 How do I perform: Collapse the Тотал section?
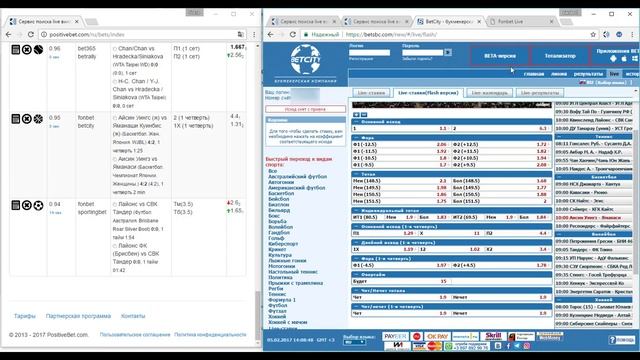[356, 174]
